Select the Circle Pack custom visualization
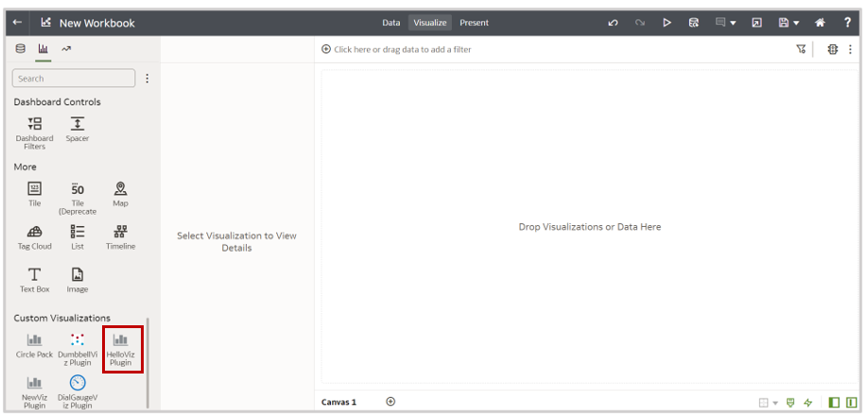Viewport: 868px width, 417px height. pyautogui.click(x=34, y=345)
